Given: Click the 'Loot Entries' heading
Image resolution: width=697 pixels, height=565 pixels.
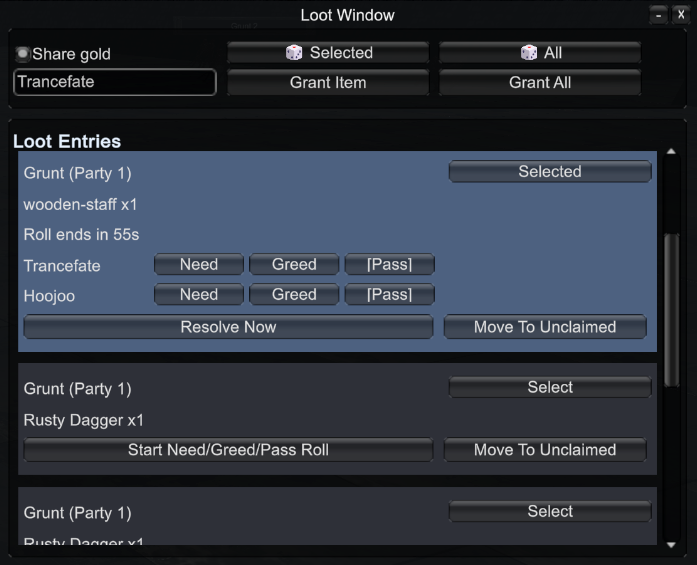Looking at the screenshot, I should [x=67, y=141].
